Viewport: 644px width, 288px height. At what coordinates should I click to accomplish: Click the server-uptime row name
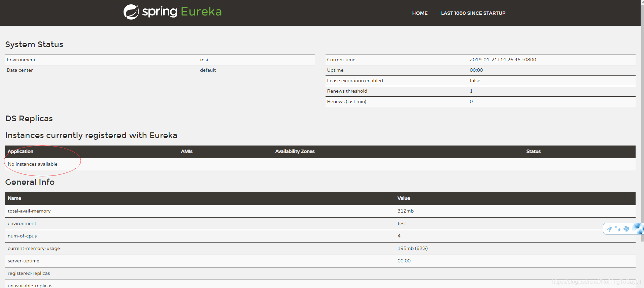tap(23, 261)
